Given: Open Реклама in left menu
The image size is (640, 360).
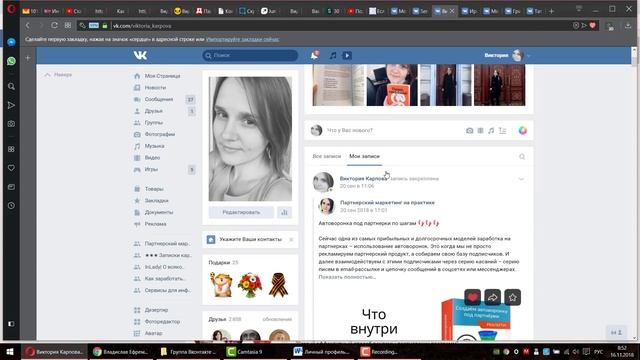Looking at the screenshot, I should (x=155, y=224).
